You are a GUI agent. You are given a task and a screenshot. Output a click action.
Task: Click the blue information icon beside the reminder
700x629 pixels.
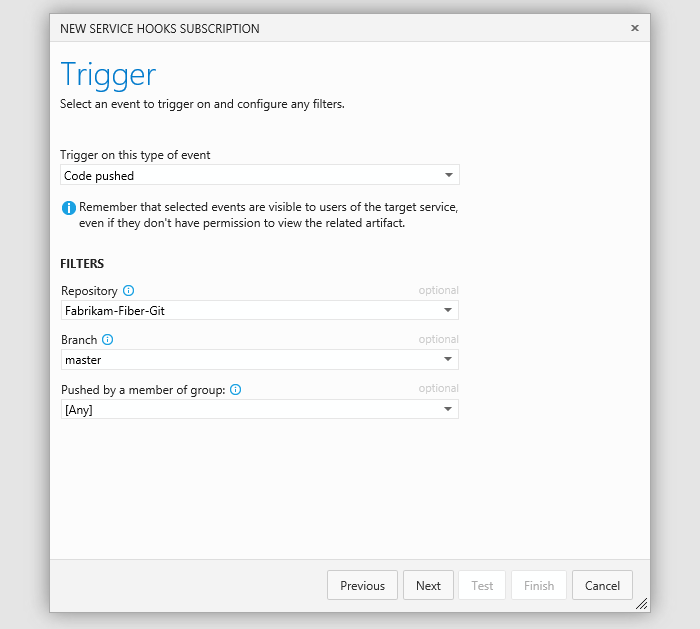pos(69,208)
